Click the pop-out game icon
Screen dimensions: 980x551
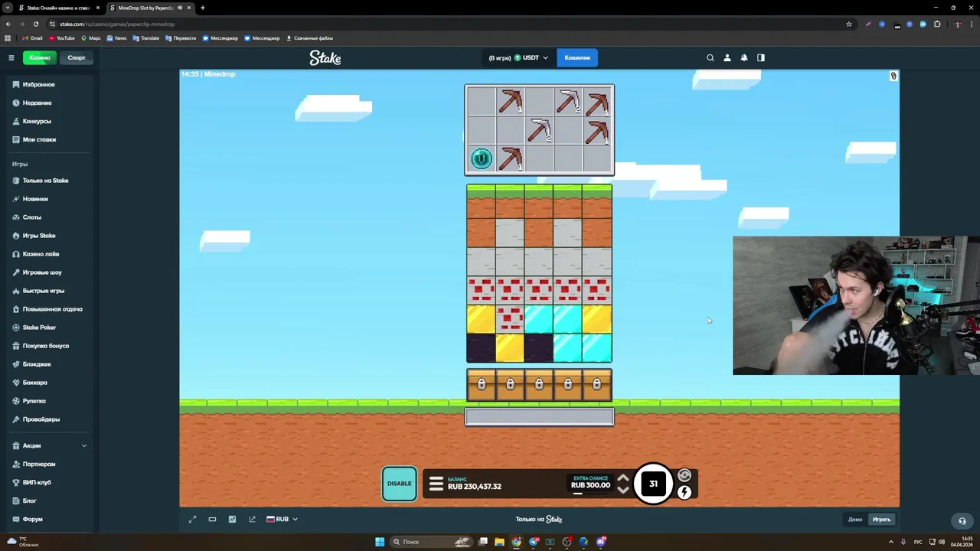pyautogui.click(x=252, y=519)
